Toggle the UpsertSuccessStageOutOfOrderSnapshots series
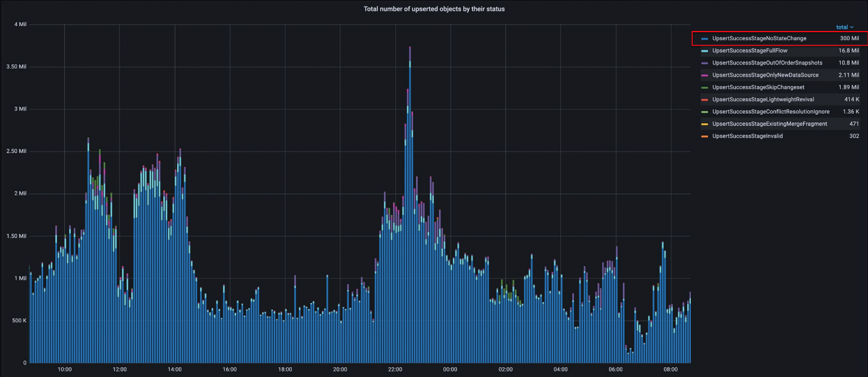This screenshot has height=377, width=868. point(767,63)
